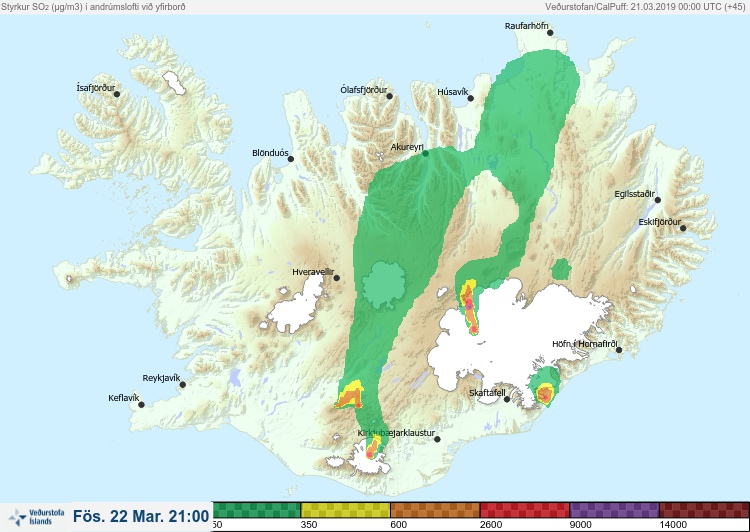
Task: Click the legend value 350 label
Action: click(x=309, y=525)
